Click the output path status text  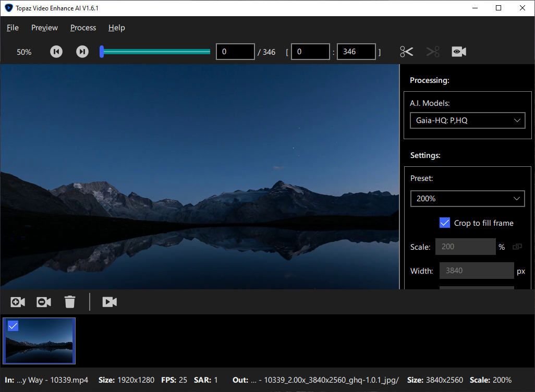click(315, 380)
